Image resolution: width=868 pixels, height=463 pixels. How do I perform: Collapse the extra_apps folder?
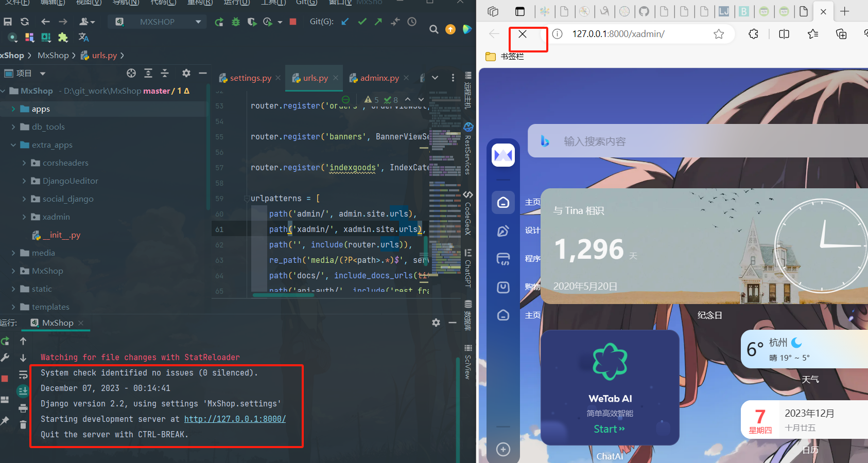coord(13,145)
